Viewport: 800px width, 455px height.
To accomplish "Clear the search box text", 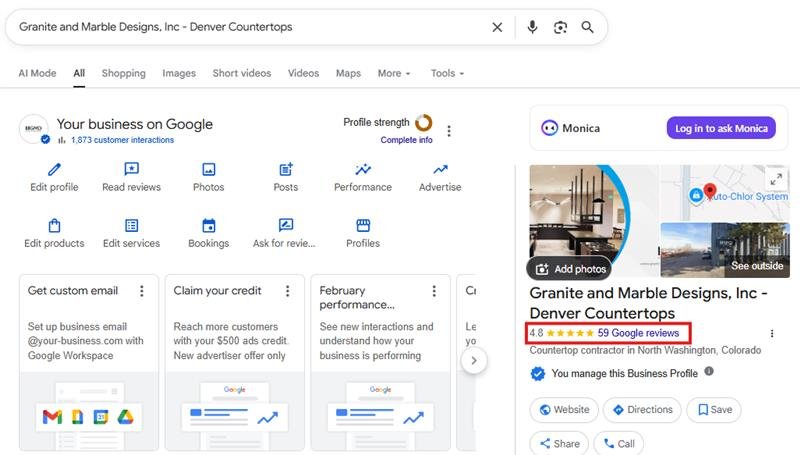I will [497, 27].
